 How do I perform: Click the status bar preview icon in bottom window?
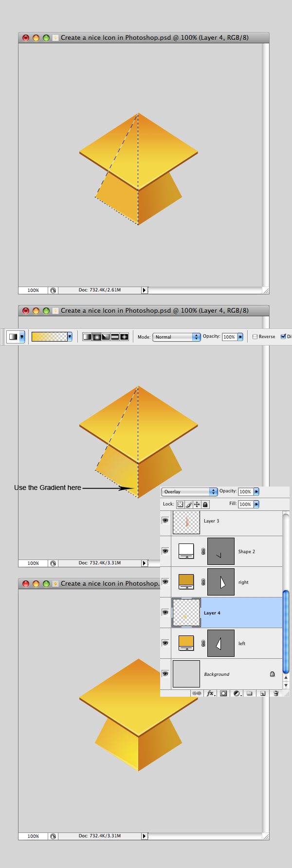click(x=53, y=836)
